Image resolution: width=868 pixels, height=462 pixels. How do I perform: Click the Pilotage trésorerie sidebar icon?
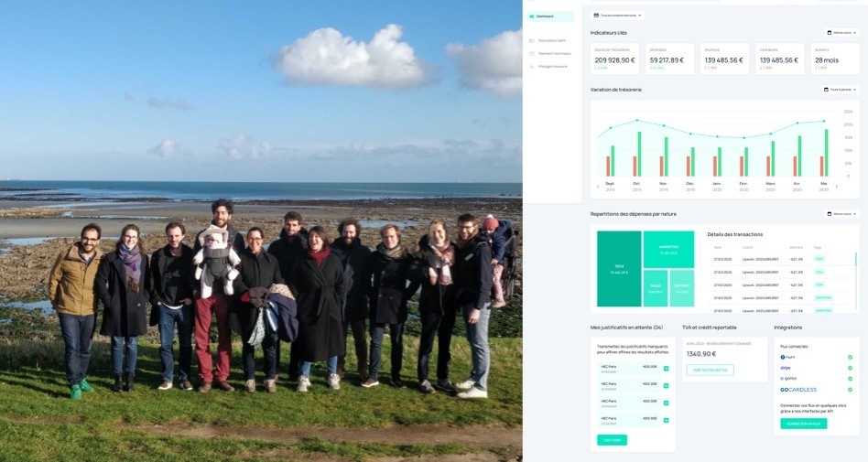coord(532,67)
